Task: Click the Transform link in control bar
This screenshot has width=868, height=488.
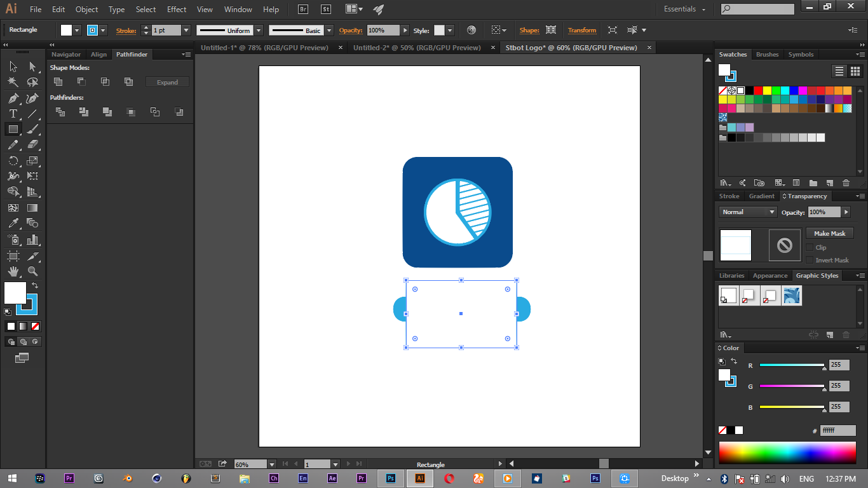Action: pyautogui.click(x=581, y=30)
